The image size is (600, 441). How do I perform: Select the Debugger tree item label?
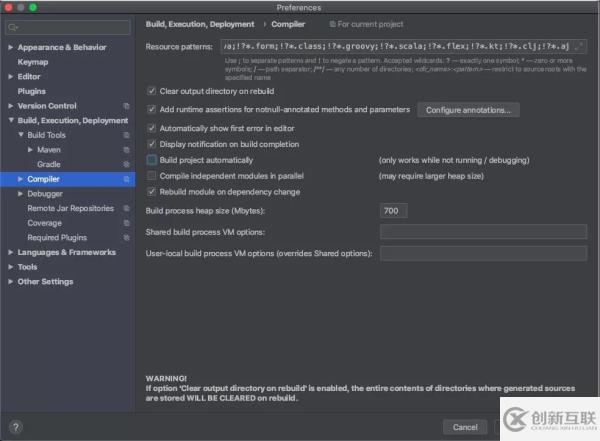45,194
